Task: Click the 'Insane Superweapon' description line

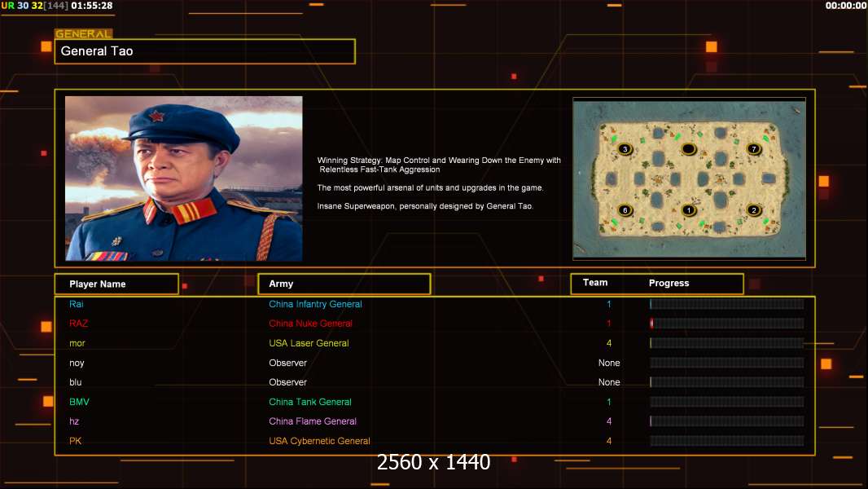Action: pos(425,206)
